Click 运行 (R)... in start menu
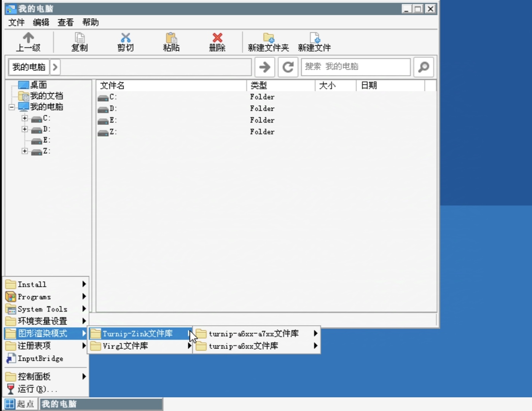This screenshot has width=532, height=411. pos(46,389)
